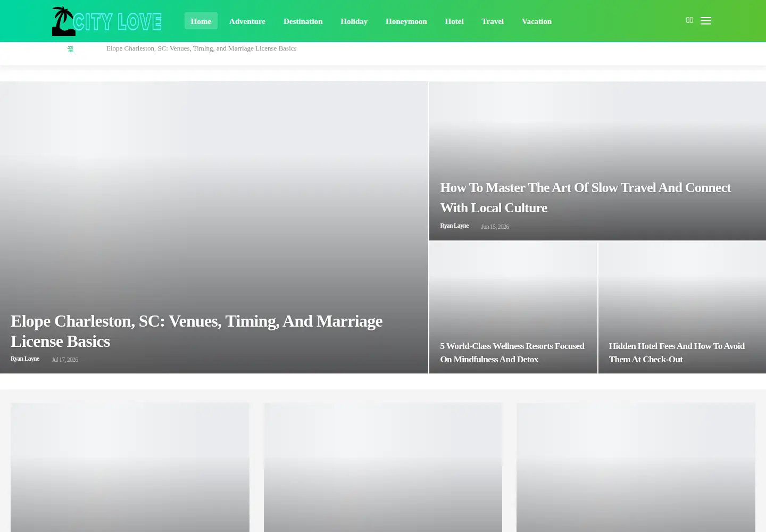Screen dimensions: 766x532
Task: Select the Holiday menu item
Action: tap(354, 21)
